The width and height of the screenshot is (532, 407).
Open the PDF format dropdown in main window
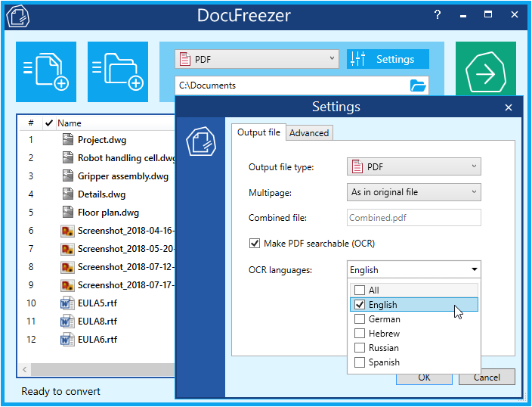[257, 59]
